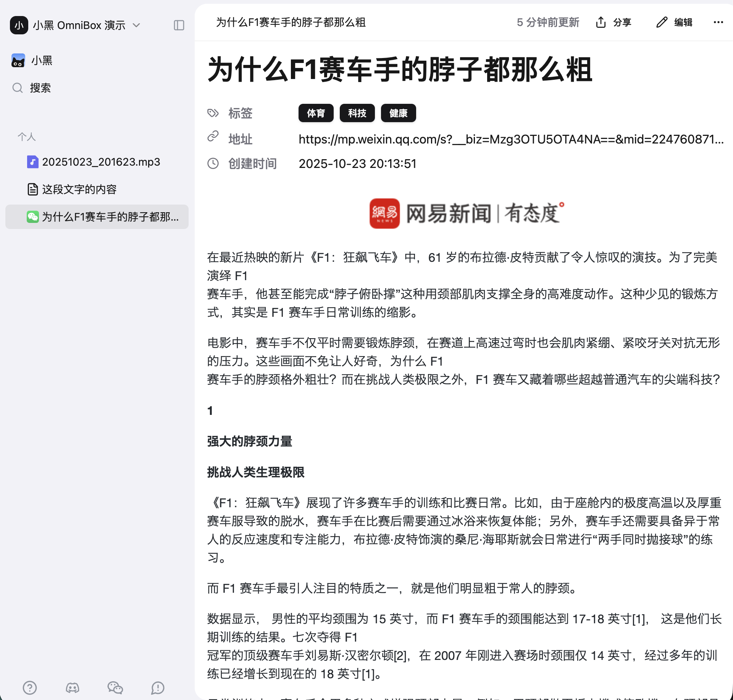Click the 健康 tag
733x700 pixels.
[398, 113]
